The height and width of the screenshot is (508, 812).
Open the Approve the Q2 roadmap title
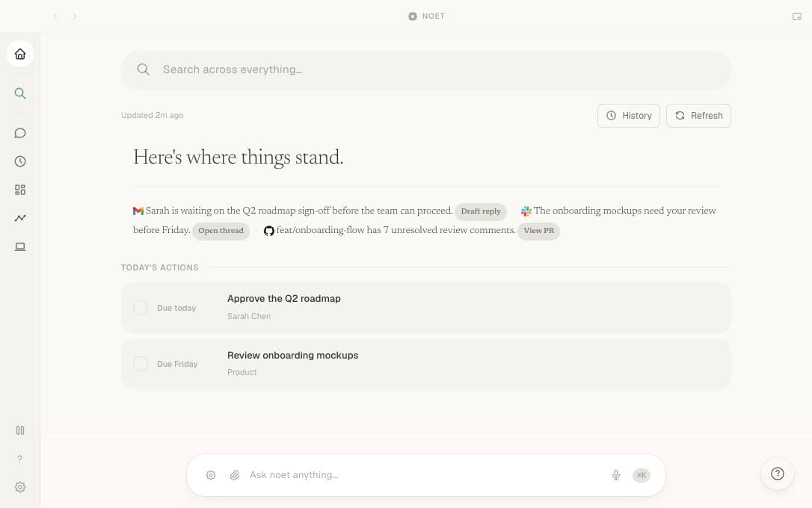click(284, 299)
